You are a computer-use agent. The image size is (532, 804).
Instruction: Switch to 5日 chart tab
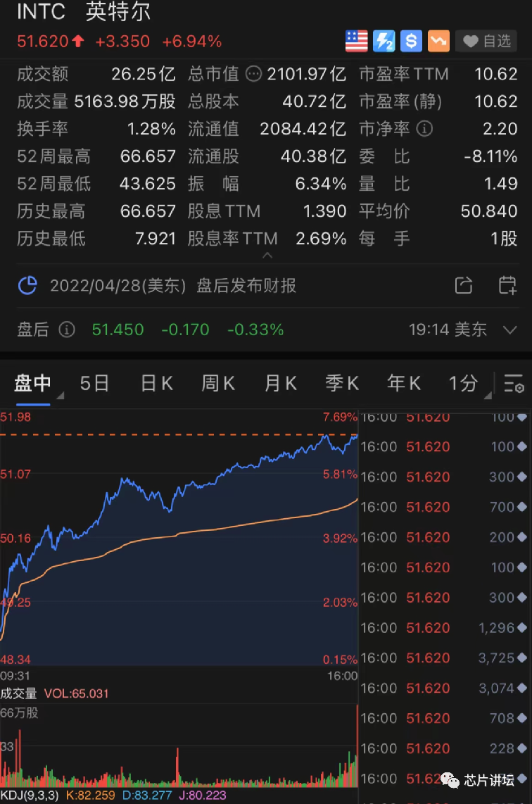(x=94, y=384)
